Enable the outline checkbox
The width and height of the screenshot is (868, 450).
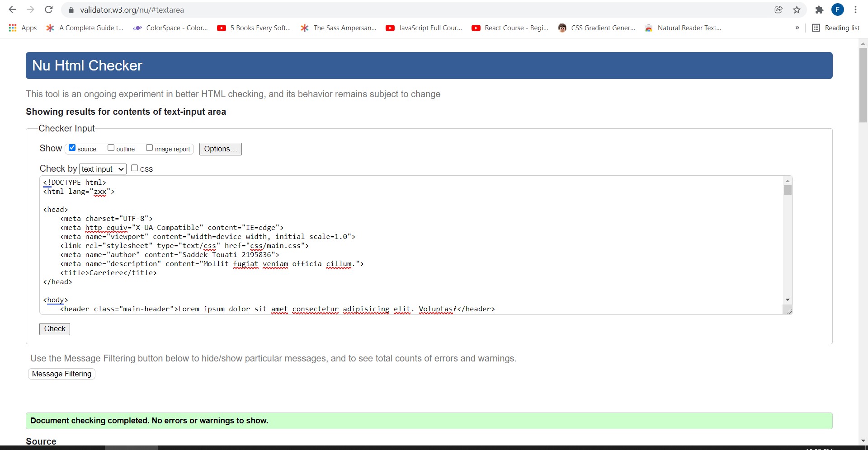click(x=111, y=148)
